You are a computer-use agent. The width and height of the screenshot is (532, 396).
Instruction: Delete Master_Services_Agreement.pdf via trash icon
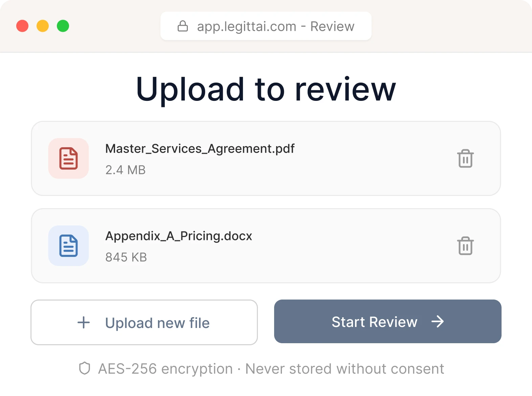click(465, 158)
